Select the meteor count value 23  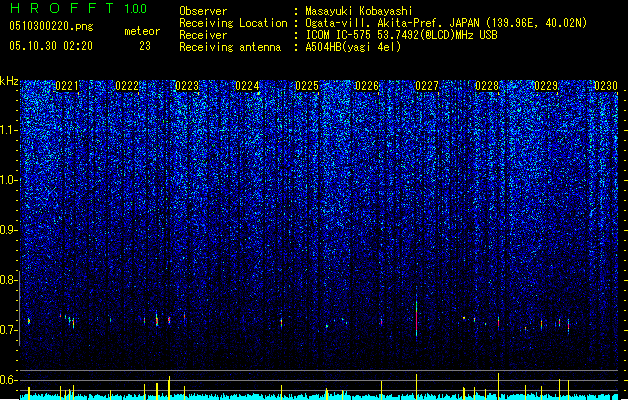tap(145, 46)
